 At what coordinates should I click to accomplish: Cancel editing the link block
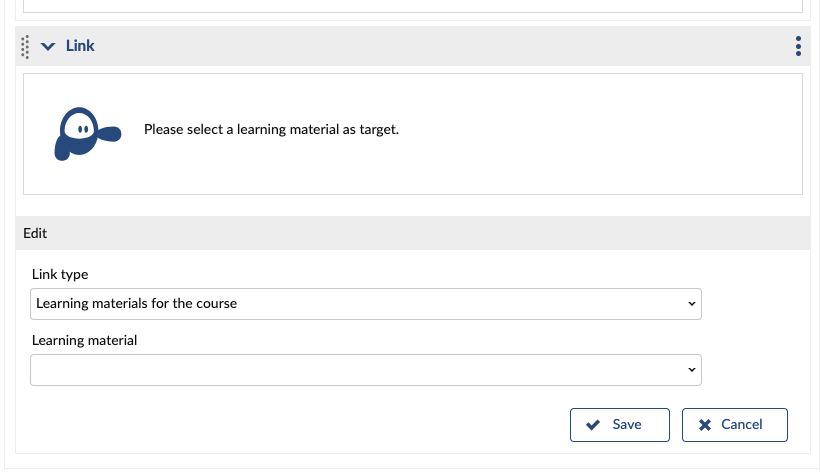click(x=735, y=425)
